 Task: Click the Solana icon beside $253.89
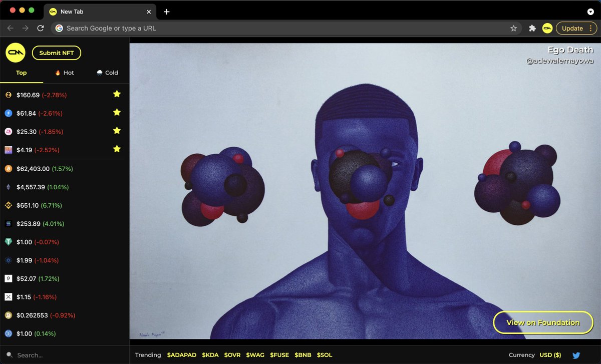8,224
